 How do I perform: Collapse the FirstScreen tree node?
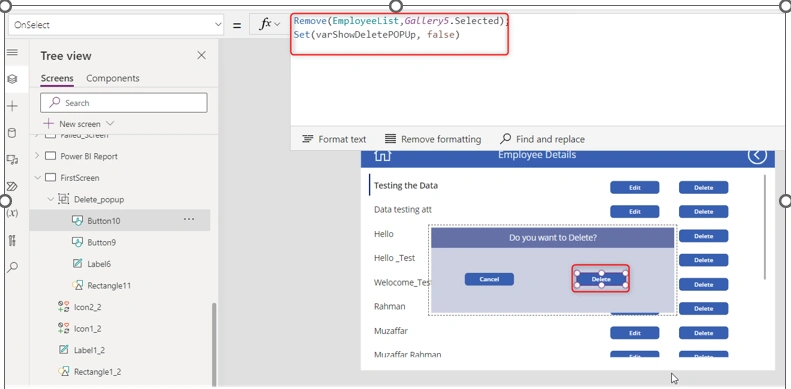click(37, 178)
